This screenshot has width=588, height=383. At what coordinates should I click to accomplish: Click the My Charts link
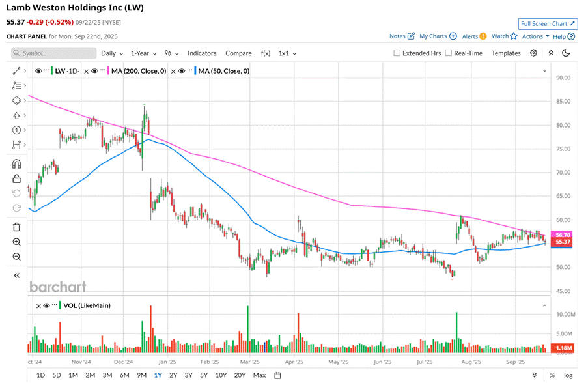point(433,36)
